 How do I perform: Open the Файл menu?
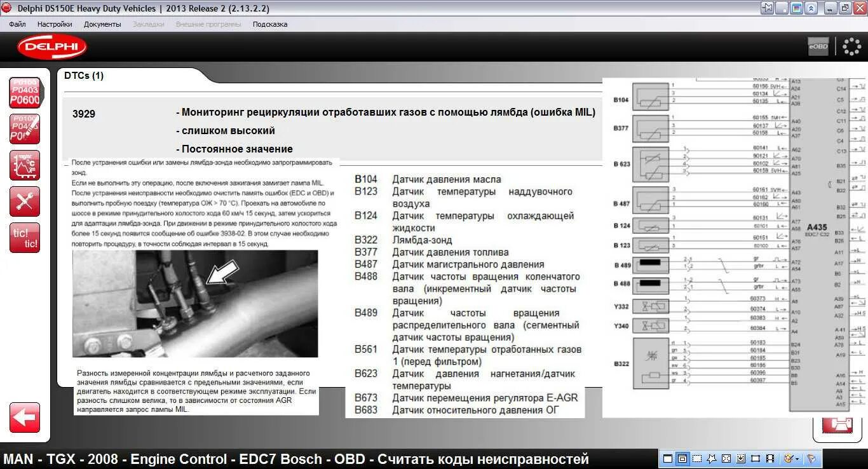point(17,24)
